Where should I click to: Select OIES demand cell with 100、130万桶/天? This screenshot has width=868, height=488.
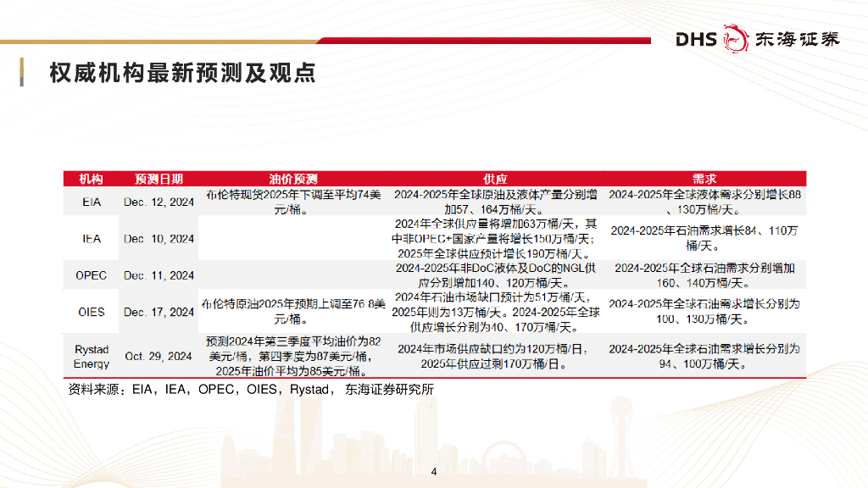coord(704,312)
